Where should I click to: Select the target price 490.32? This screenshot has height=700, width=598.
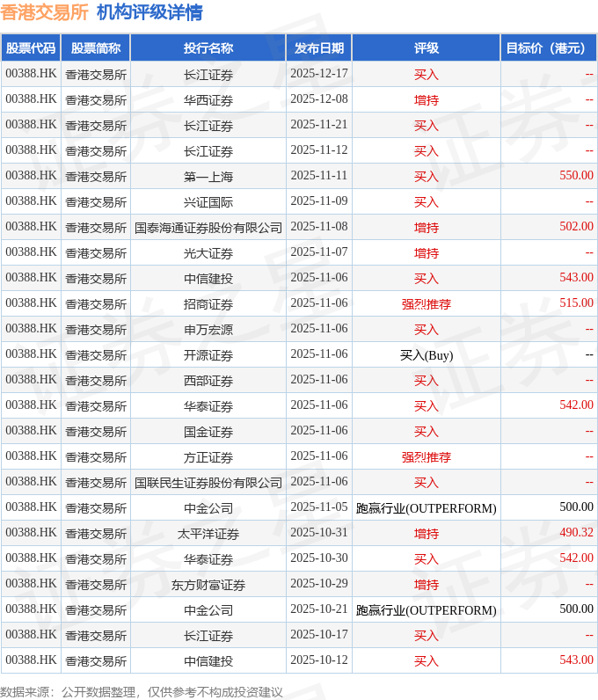coord(576,532)
